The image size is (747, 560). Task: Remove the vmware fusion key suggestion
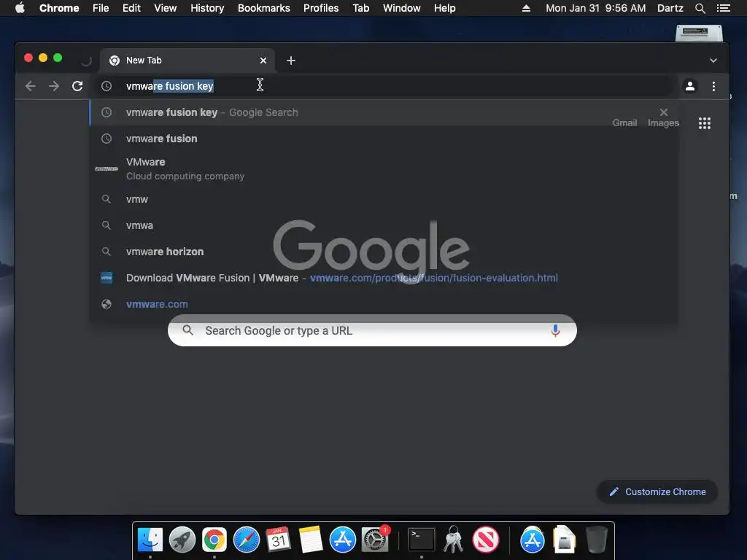coord(664,112)
